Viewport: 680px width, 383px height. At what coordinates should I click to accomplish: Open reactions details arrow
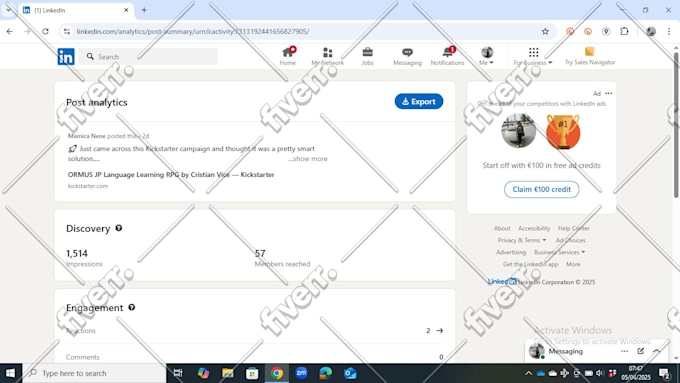coord(440,331)
